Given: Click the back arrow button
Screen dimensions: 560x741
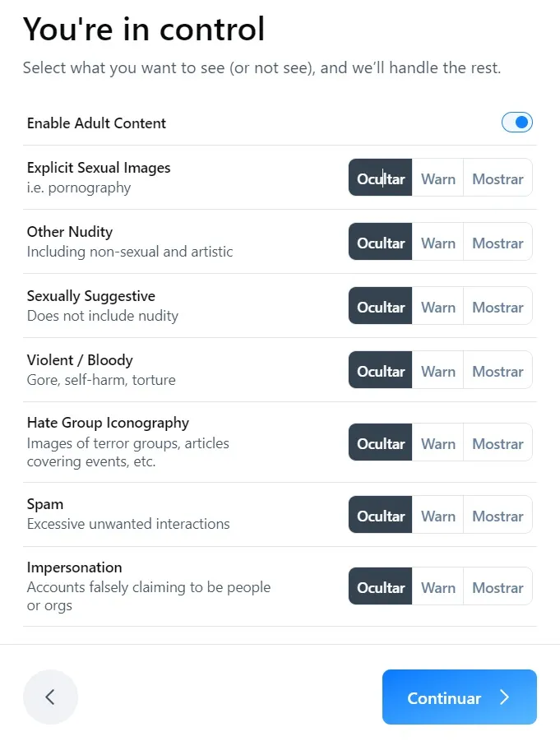Looking at the screenshot, I should coord(50,697).
